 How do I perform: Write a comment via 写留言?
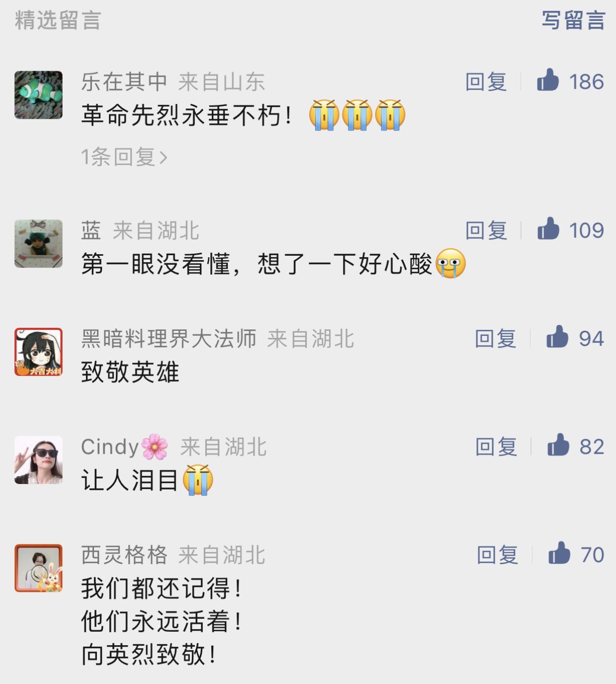click(573, 20)
